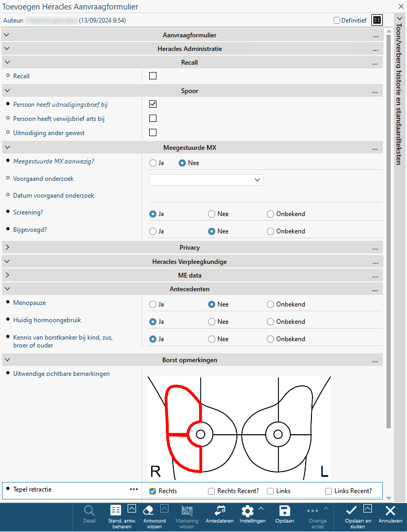Check Links for Tepel retractie
Screen dimensions: 407x532
click(270, 491)
